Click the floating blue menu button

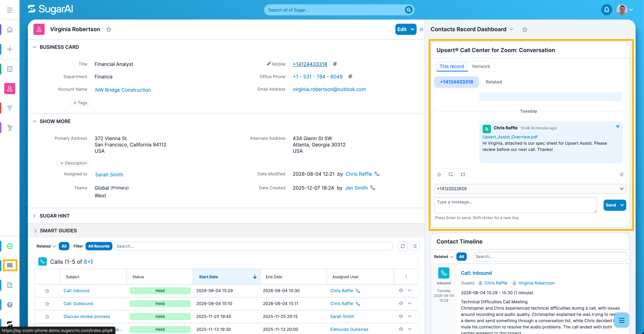(x=622, y=320)
